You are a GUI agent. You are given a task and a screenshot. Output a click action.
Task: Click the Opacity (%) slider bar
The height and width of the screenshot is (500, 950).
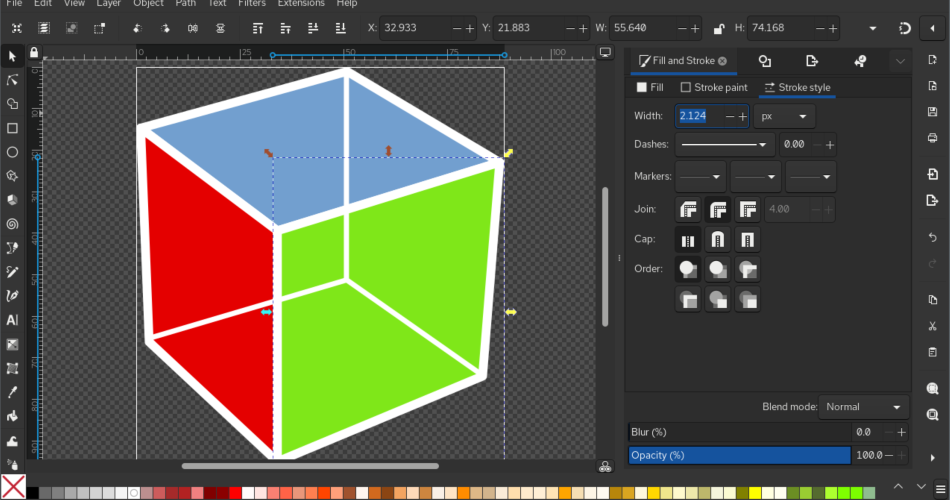(739, 455)
